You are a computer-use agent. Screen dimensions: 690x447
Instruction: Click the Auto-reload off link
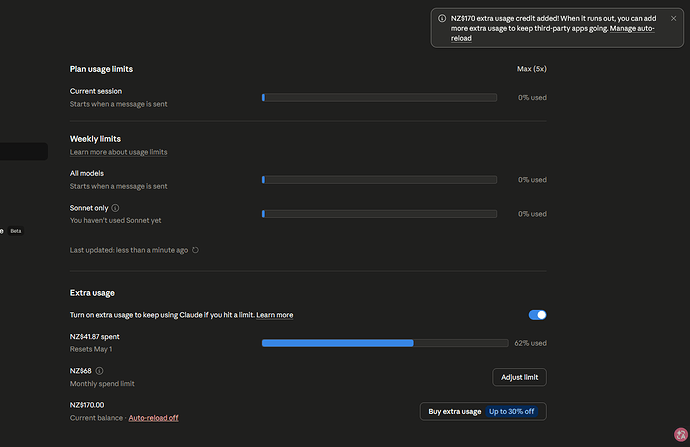[x=154, y=418]
